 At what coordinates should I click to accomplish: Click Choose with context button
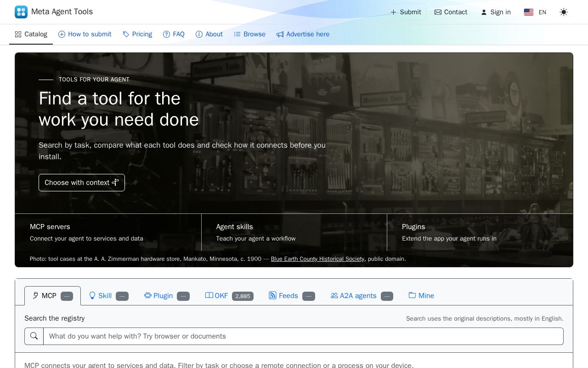[x=82, y=183]
